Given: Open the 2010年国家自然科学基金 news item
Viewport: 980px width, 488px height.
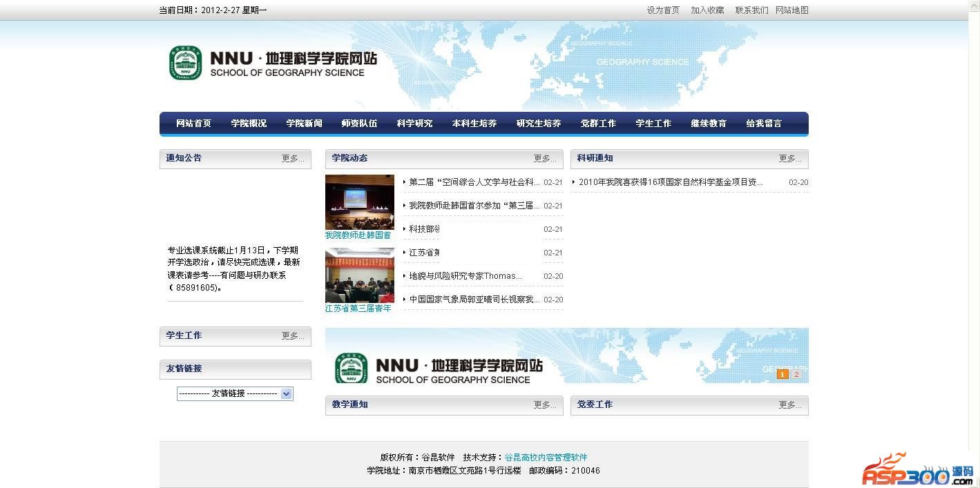Looking at the screenshot, I should (671, 182).
